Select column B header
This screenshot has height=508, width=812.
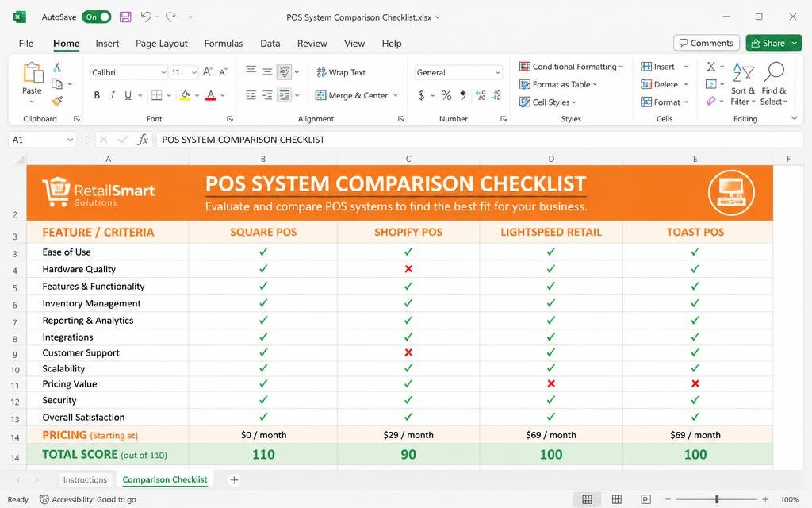pyautogui.click(x=263, y=159)
